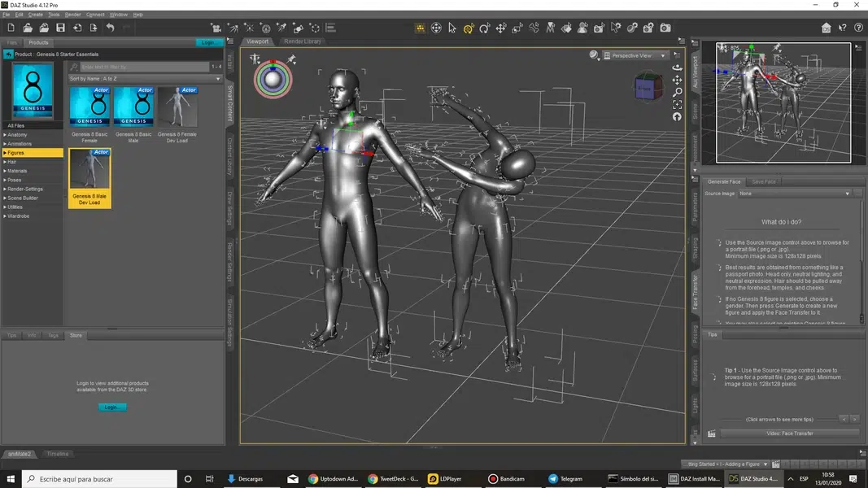Screen dimensions: 868x488
Task: Open the Sort by Name dropdown
Action: click(145, 79)
